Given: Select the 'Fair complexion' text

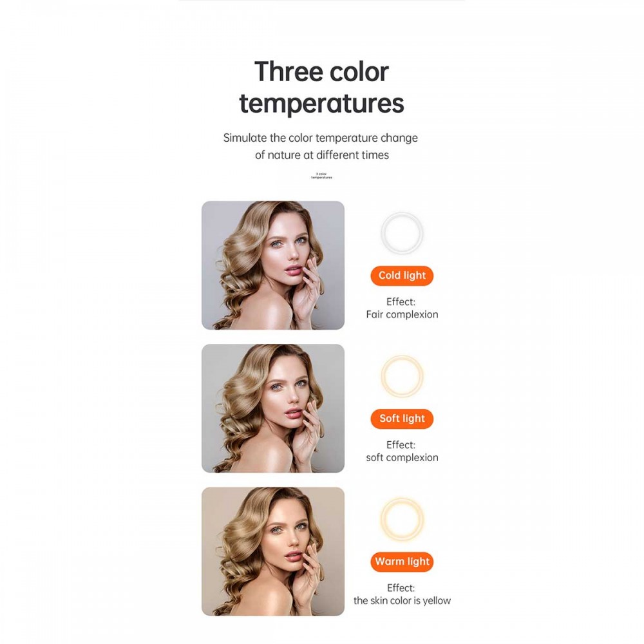Looking at the screenshot, I should (402, 315).
